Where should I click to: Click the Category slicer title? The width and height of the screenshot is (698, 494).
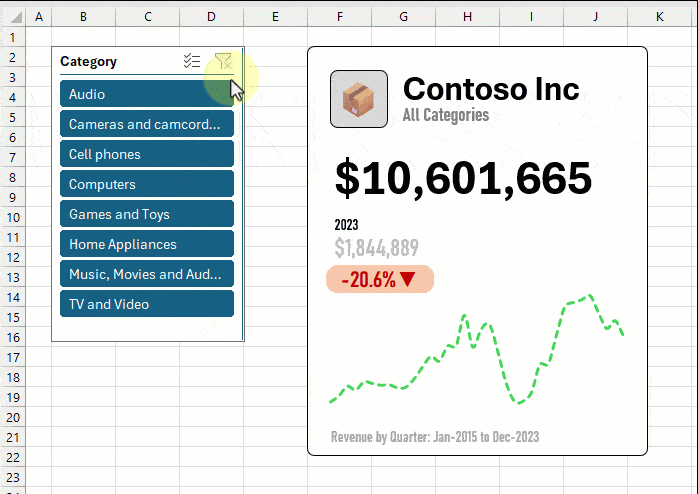[89, 61]
